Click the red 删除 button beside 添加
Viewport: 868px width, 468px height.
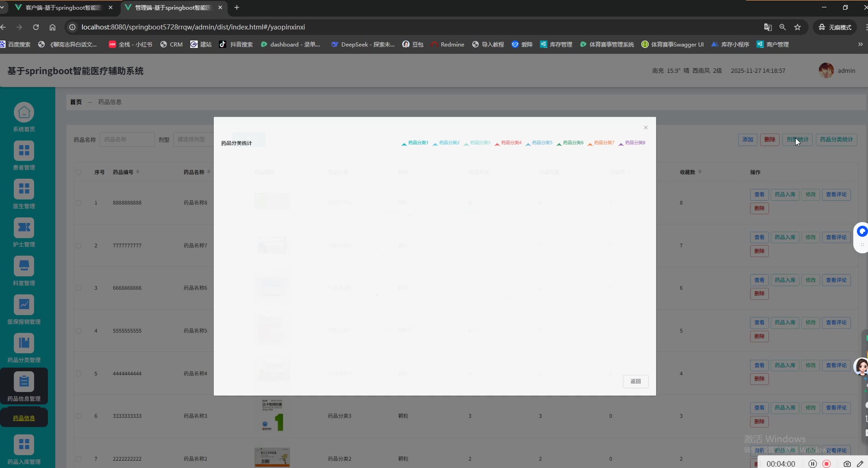[769, 140]
